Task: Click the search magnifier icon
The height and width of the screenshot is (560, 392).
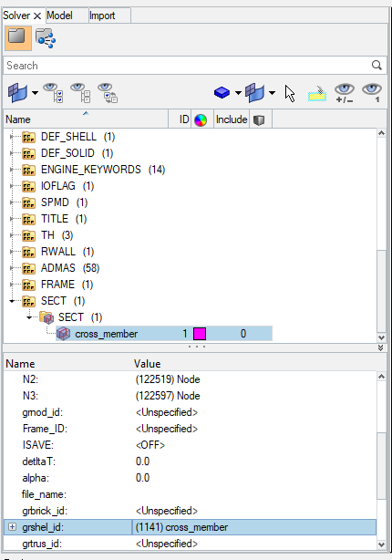Action: [x=377, y=66]
